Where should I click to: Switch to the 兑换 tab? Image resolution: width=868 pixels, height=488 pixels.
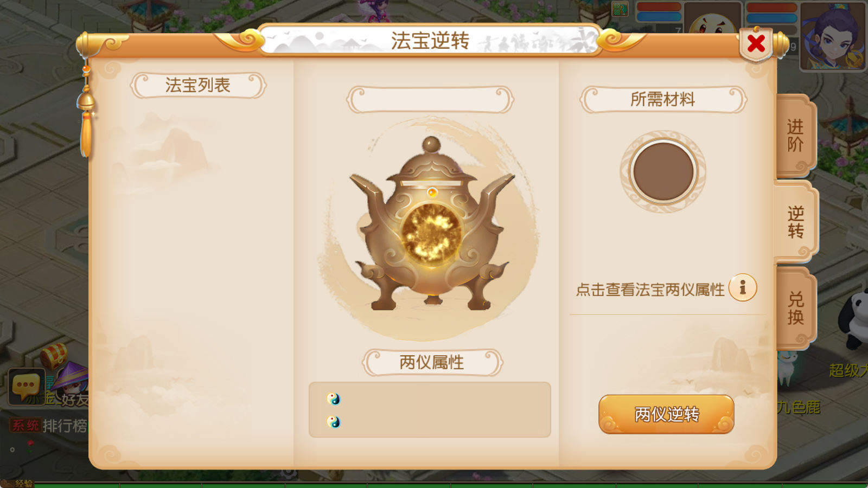click(x=795, y=308)
